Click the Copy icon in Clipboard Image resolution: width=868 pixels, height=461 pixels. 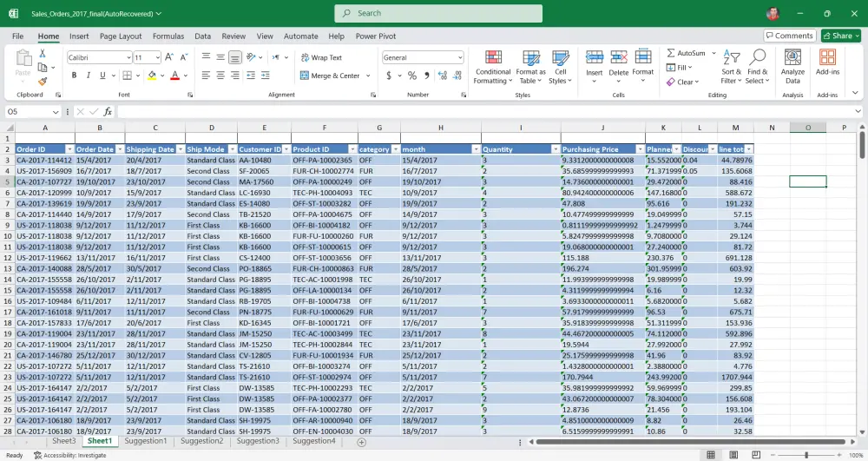(x=42, y=68)
